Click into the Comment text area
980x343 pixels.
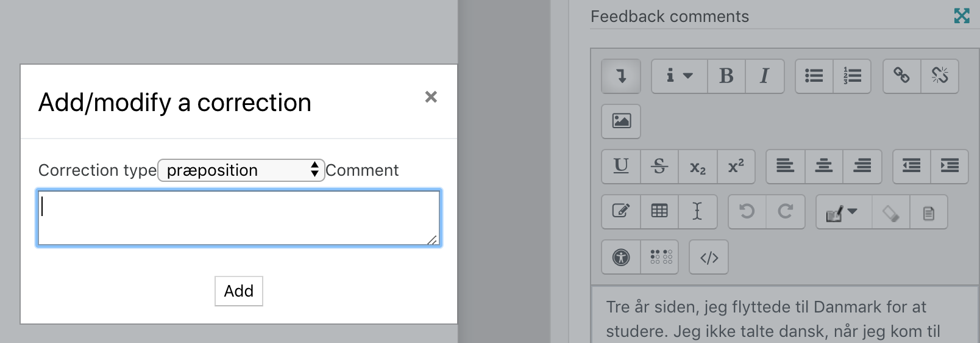[239, 218]
